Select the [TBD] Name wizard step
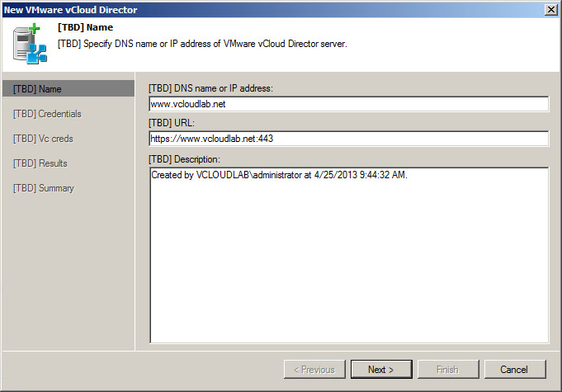Screen dimensions: 562x392 (68, 89)
